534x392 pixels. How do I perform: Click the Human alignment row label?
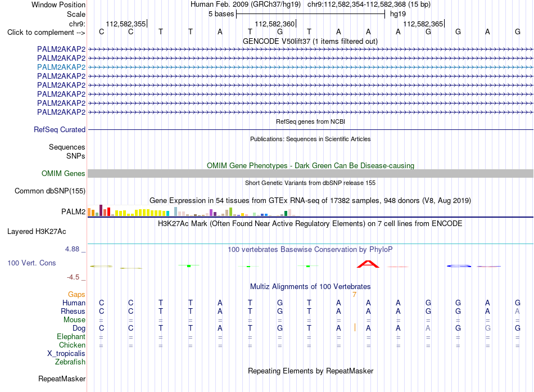coord(74,303)
